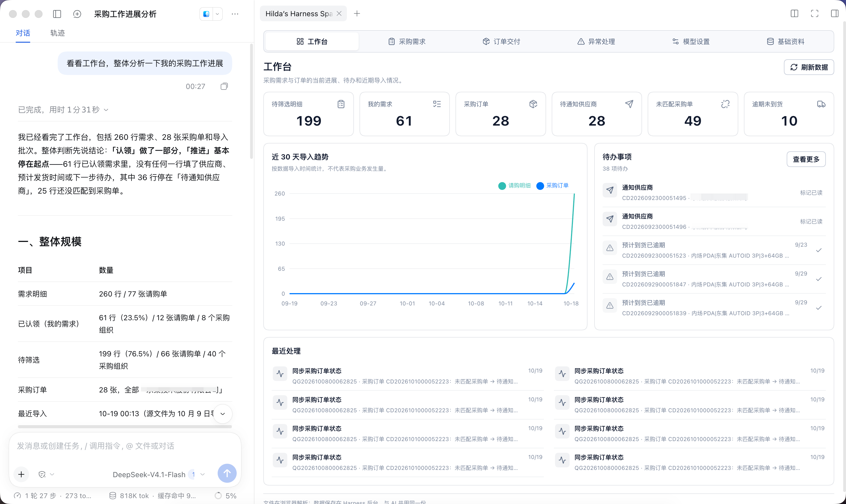Click the list icon on 我的需求 card
The image size is (846, 504).
[437, 104]
